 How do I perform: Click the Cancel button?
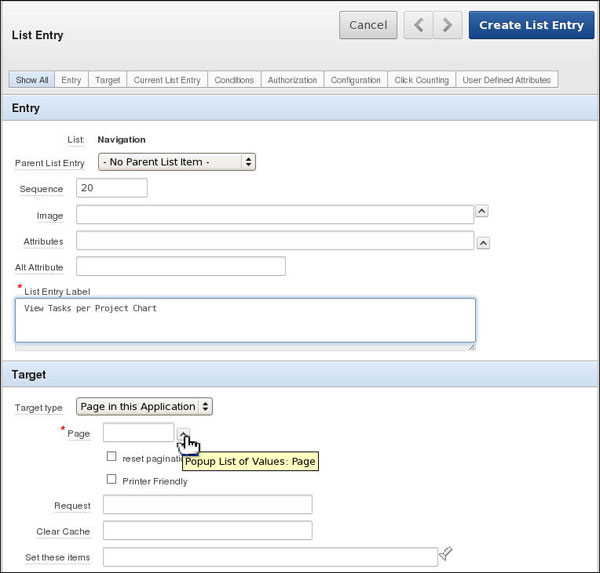368,26
